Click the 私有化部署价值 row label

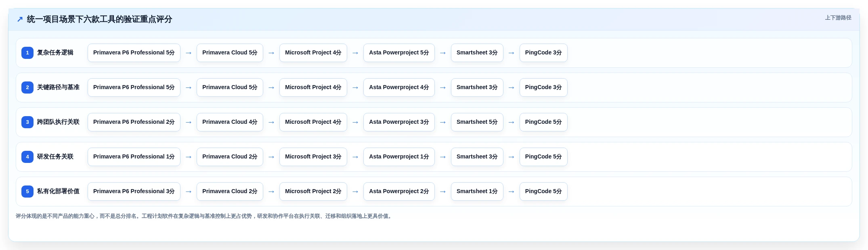pyautogui.click(x=58, y=192)
